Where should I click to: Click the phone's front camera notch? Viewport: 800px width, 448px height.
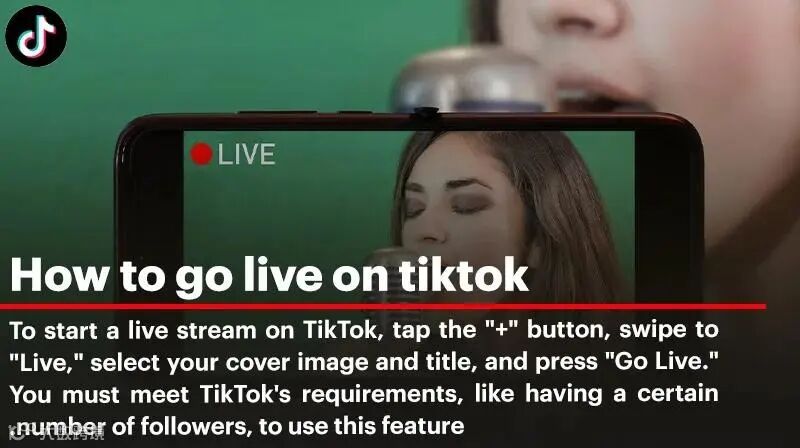coord(427,113)
